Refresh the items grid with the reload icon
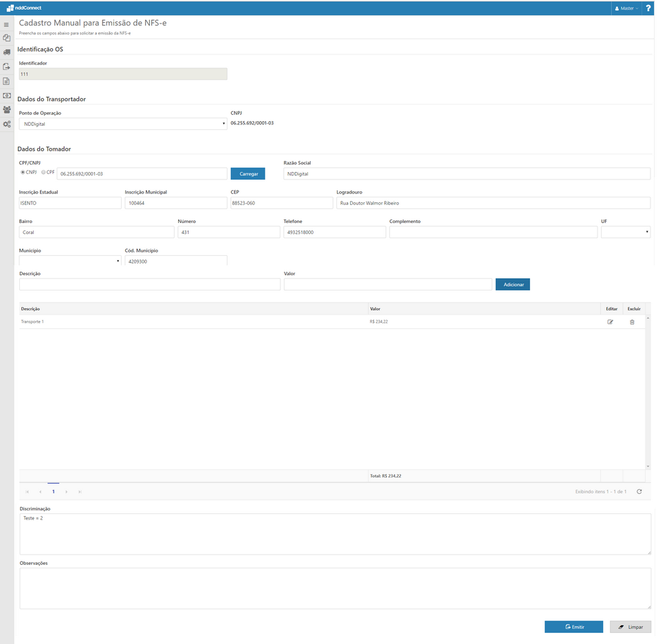The width and height of the screenshot is (669, 644). point(639,491)
